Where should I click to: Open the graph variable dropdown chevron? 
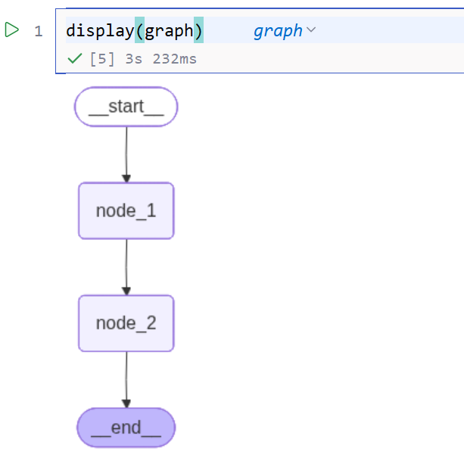click(311, 30)
